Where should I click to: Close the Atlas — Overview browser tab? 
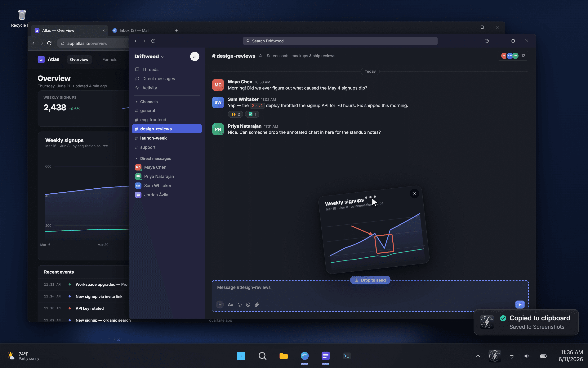pos(104,30)
